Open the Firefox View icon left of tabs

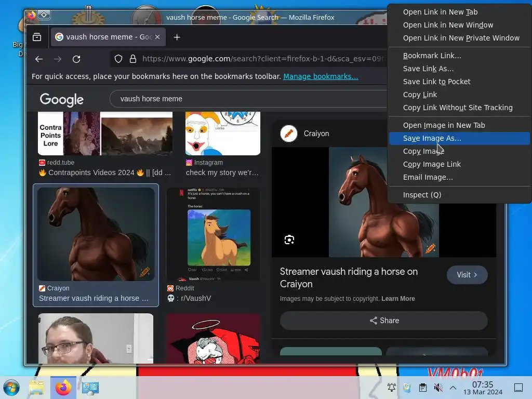[x=37, y=37]
